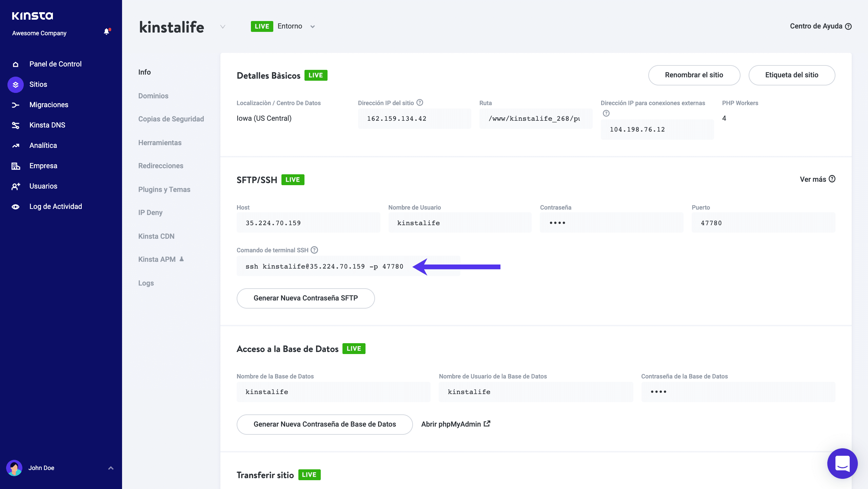Expand the kinstalife site selector
Image resolution: width=868 pixels, height=489 pixels.
pyautogui.click(x=223, y=27)
